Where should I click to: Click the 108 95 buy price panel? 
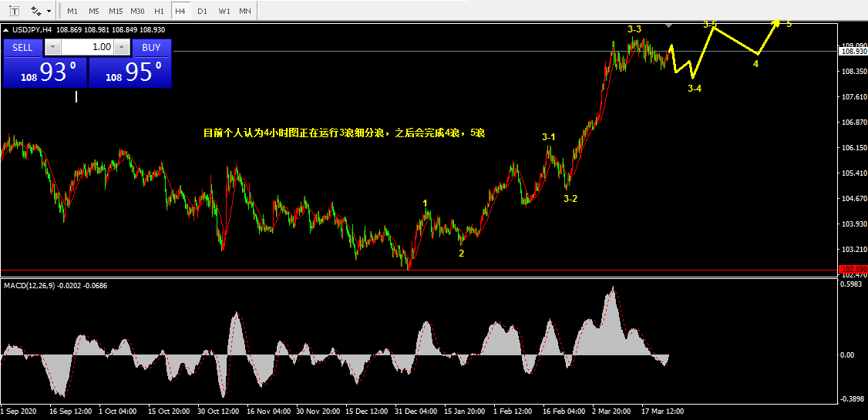coord(130,72)
